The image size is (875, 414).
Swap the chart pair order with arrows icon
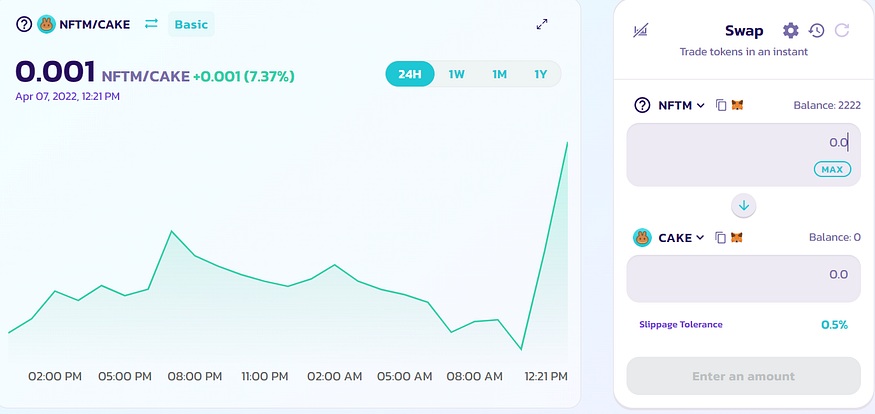point(151,24)
